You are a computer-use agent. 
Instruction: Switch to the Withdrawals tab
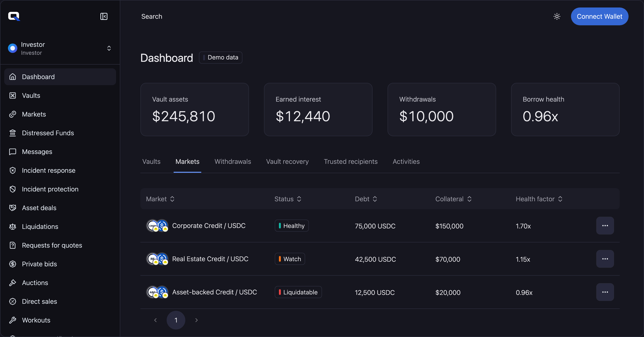[x=233, y=162]
